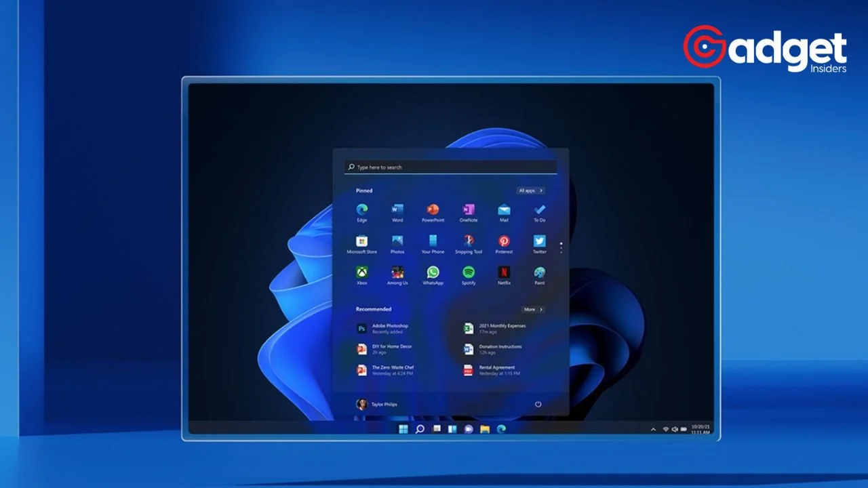
Task: Open the Twitter app
Action: coord(539,245)
